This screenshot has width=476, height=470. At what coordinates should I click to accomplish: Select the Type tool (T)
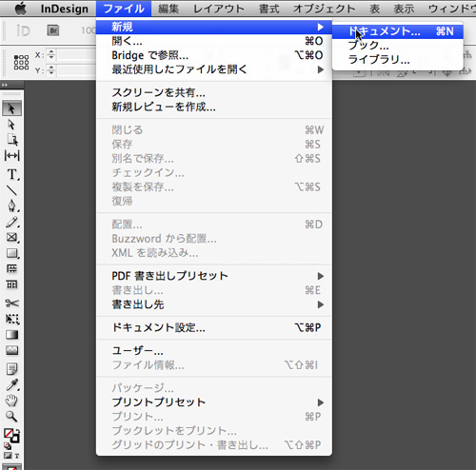12,174
